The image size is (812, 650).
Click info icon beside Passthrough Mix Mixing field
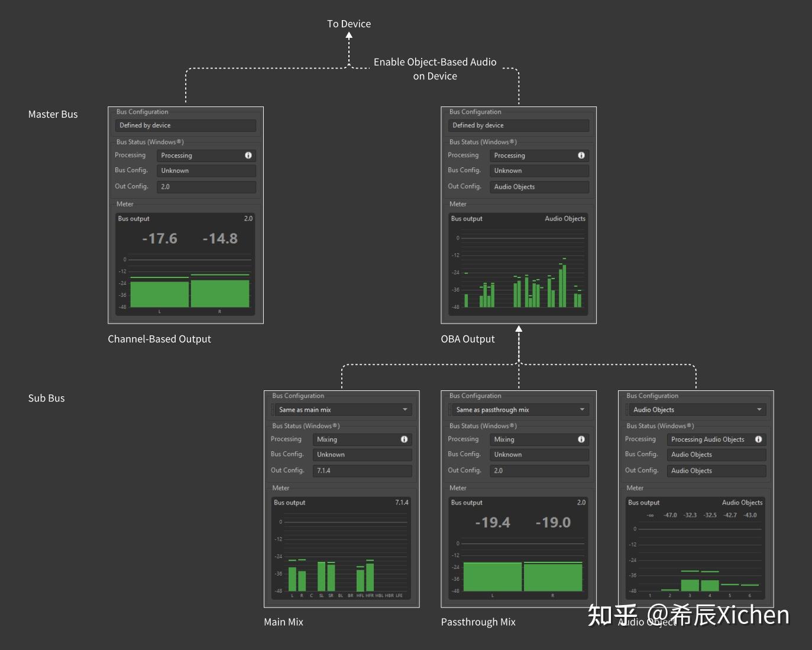(x=580, y=439)
